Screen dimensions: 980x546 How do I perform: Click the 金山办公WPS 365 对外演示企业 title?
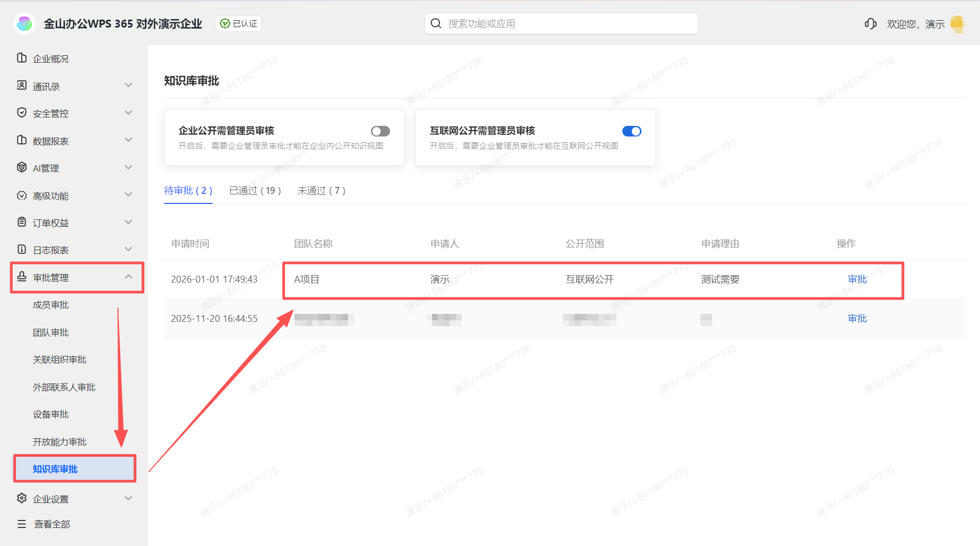[x=123, y=24]
